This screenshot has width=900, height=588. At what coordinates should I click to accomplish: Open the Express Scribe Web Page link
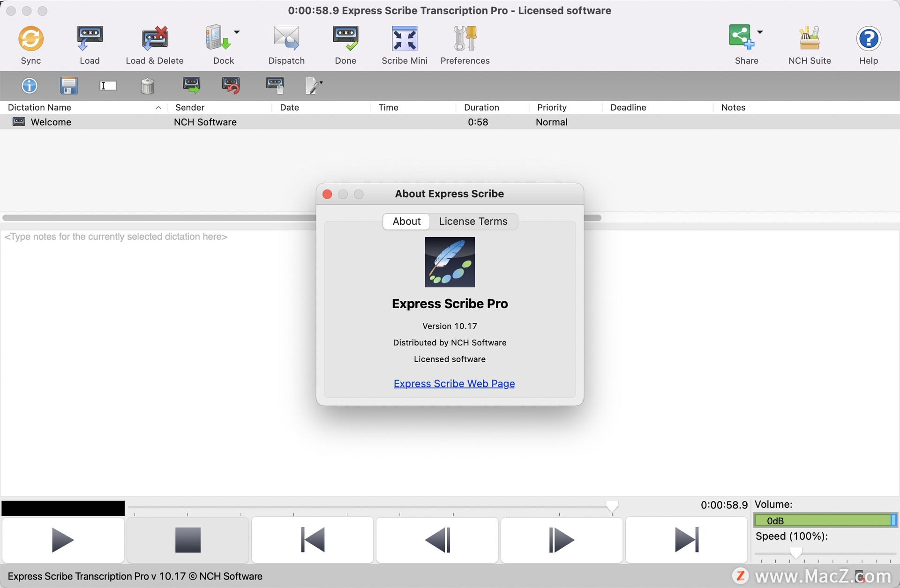(454, 383)
